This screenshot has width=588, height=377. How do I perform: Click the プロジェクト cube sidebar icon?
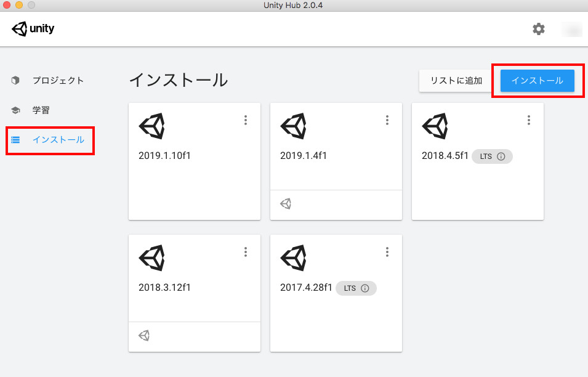(15, 80)
